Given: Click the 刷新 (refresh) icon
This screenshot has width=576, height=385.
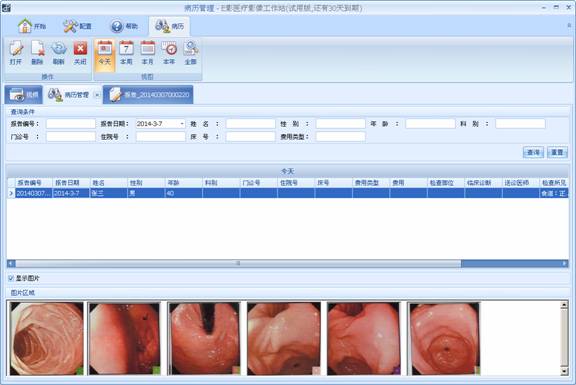Looking at the screenshot, I should click(58, 53).
